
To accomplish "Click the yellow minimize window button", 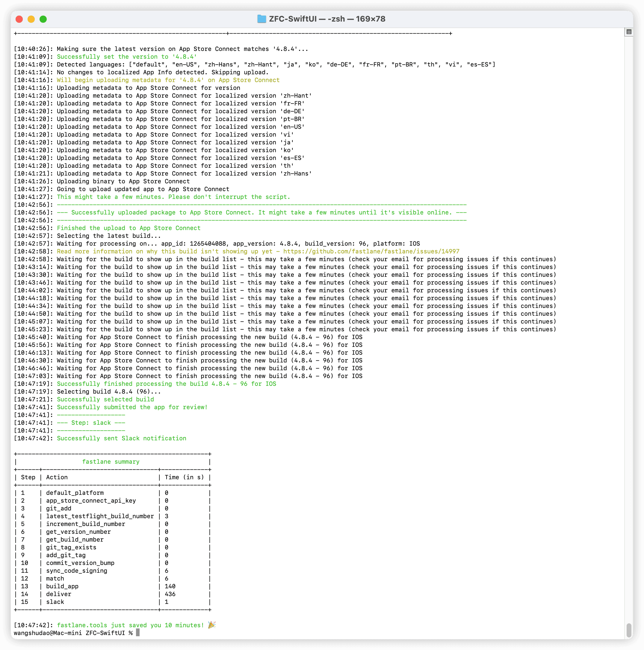I will coord(31,19).
